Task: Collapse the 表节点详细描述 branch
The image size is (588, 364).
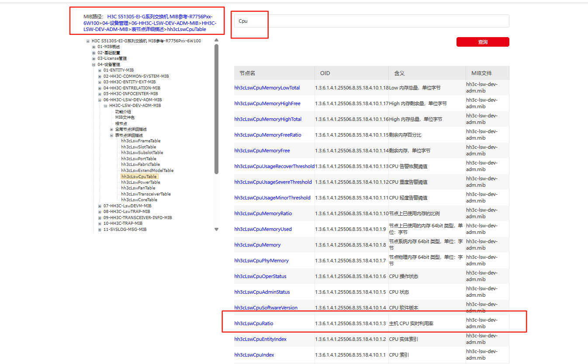Action: [111, 135]
